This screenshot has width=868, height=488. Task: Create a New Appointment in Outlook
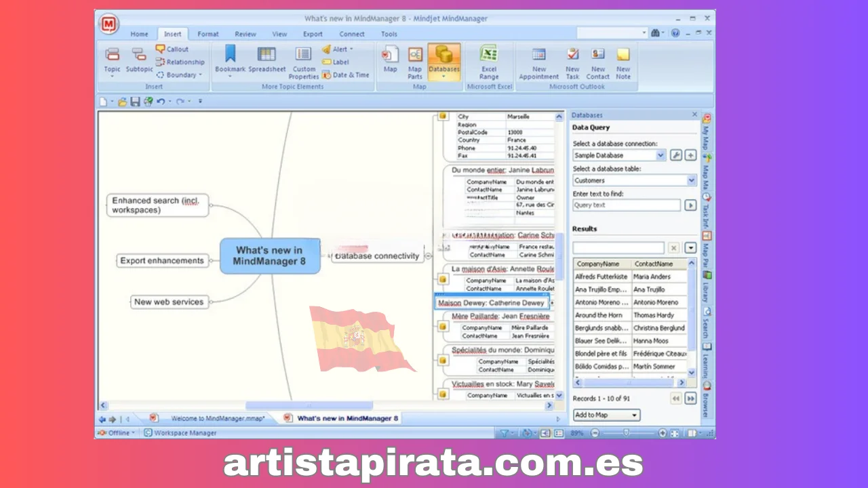pos(539,63)
